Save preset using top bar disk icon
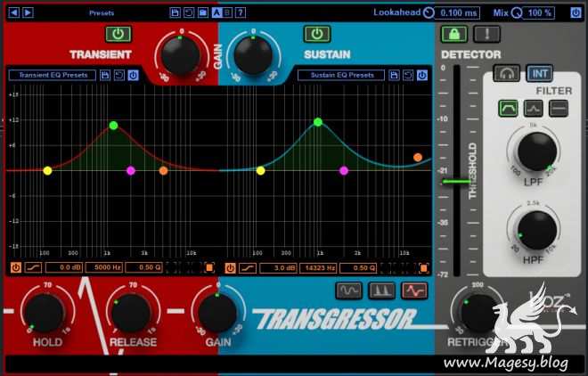The height and width of the screenshot is (376, 588). pyautogui.click(x=175, y=12)
